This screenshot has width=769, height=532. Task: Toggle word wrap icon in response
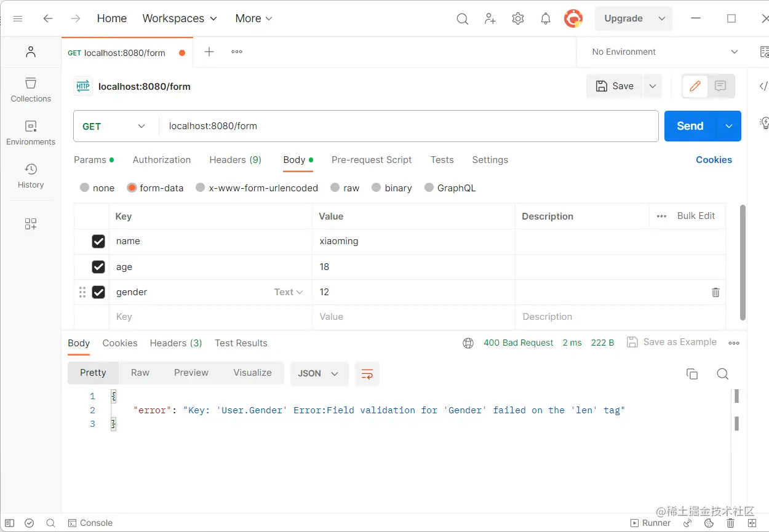tap(367, 373)
